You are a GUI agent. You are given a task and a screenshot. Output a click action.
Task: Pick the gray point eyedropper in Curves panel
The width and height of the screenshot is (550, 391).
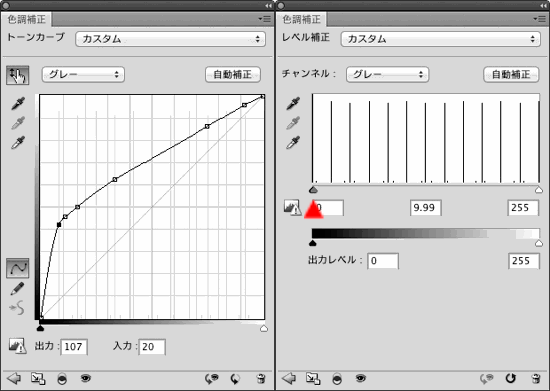coord(18,123)
